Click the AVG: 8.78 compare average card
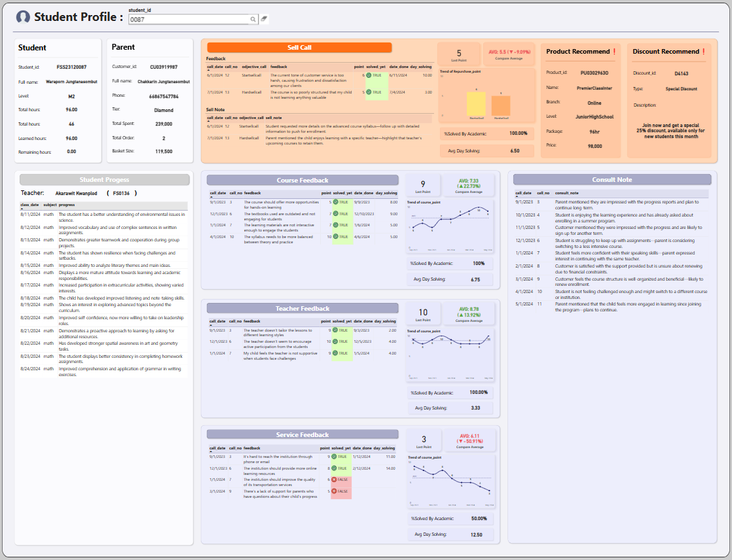The width and height of the screenshot is (732, 560). (x=469, y=314)
